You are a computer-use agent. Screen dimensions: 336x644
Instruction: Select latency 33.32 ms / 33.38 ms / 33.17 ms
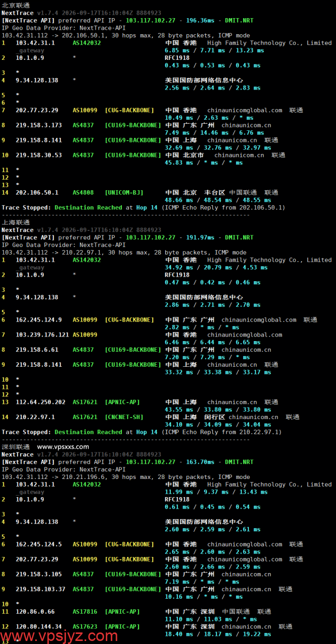tap(218, 372)
